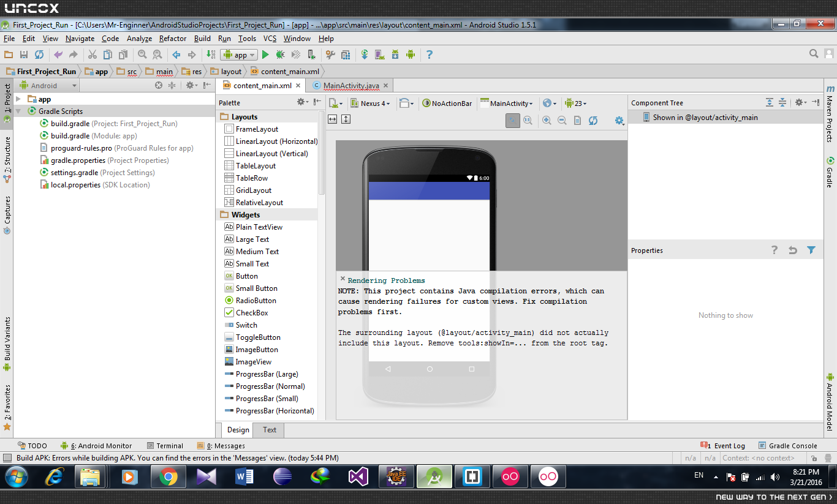Open the Messages tool window

(x=221, y=446)
